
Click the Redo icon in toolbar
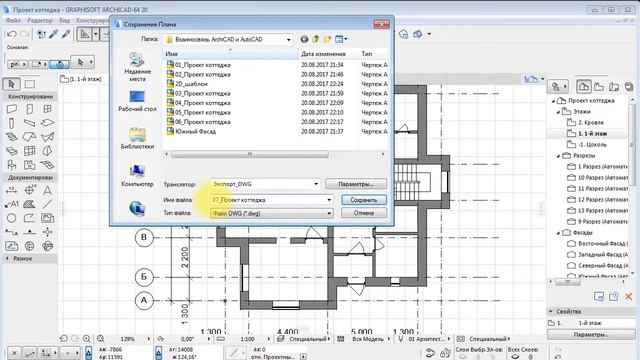click(24, 34)
